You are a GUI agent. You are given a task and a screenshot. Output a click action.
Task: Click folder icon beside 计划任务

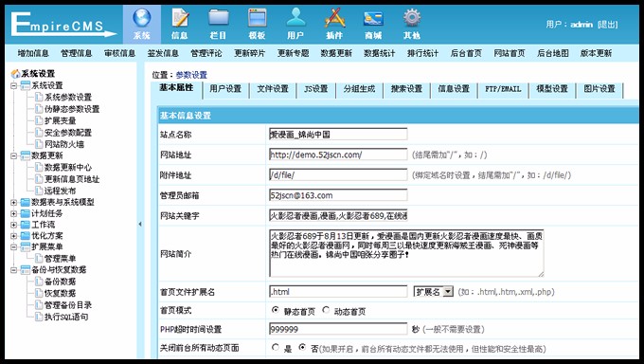tap(26, 213)
